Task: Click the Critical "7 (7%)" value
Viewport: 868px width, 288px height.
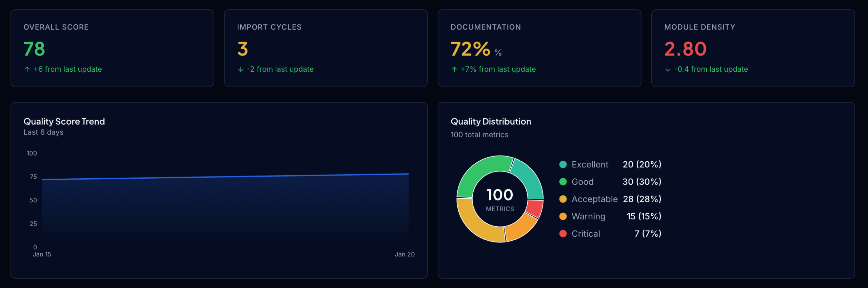Action: point(648,234)
